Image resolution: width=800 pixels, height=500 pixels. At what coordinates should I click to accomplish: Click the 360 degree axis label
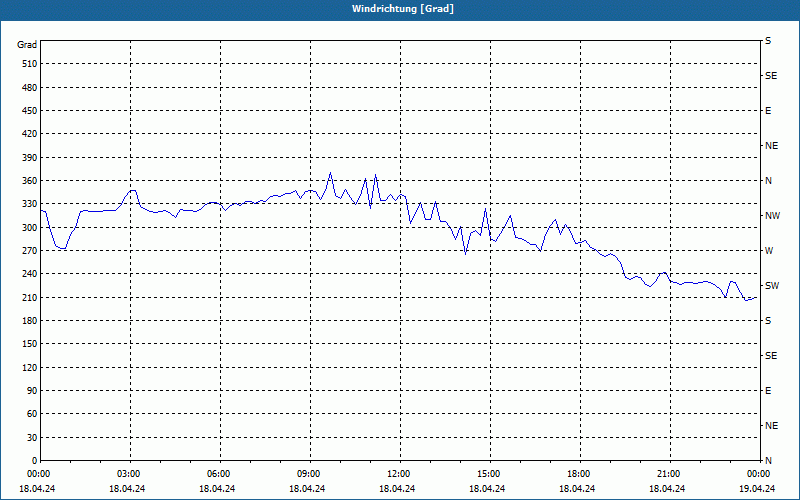[30, 181]
